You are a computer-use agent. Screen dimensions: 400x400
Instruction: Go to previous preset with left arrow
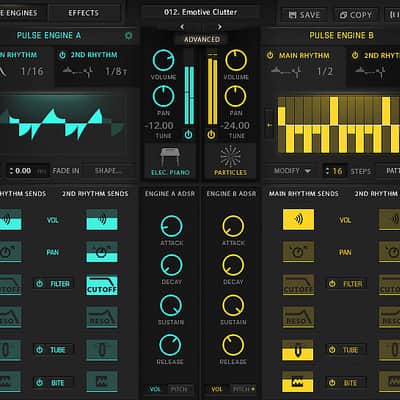[x=182, y=26]
